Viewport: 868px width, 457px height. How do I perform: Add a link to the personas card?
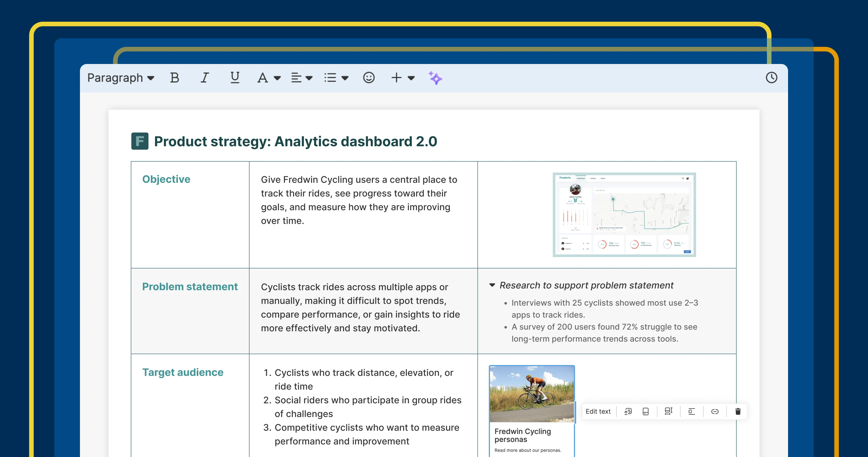tap(715, 411)
